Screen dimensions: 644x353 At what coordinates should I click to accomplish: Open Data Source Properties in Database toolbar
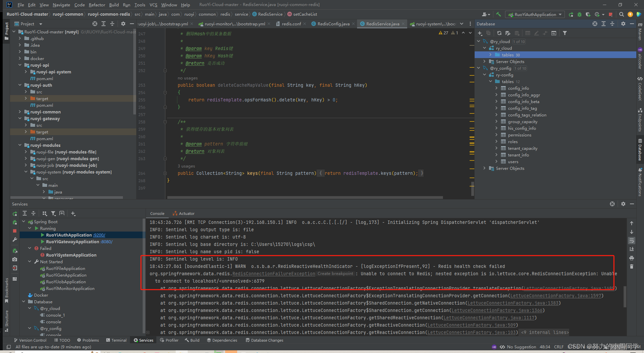pos(508,33)
